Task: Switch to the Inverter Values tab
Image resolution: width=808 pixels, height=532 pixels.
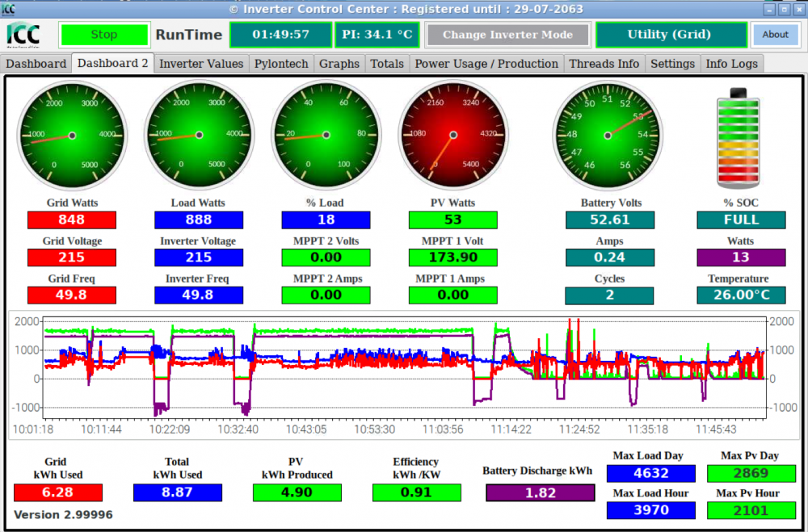Action: 201,64
